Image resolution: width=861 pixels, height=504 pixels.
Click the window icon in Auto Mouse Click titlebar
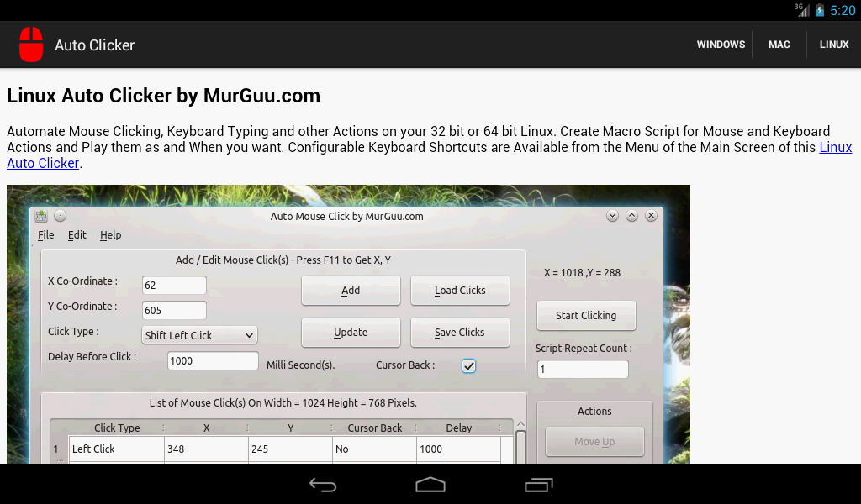tap(41, 216)
